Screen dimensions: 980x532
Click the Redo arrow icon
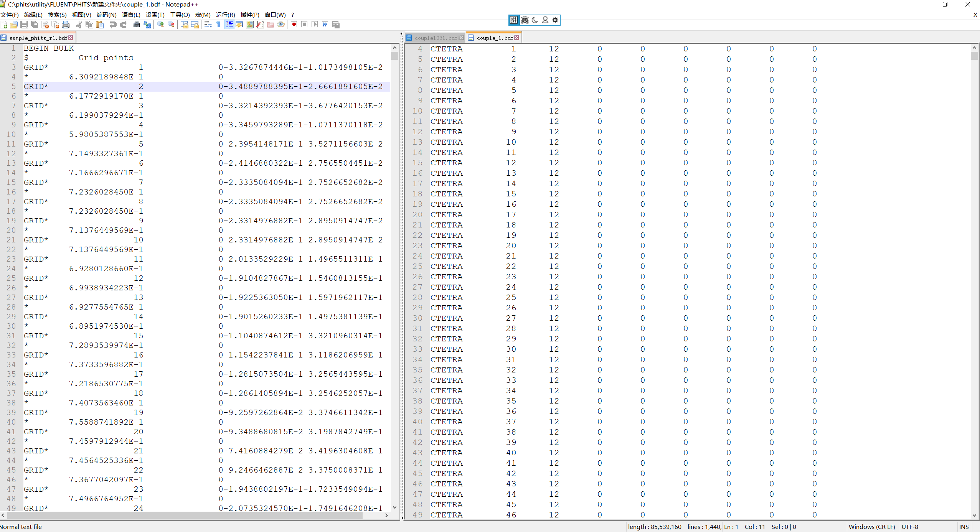(x=123, y=25)
